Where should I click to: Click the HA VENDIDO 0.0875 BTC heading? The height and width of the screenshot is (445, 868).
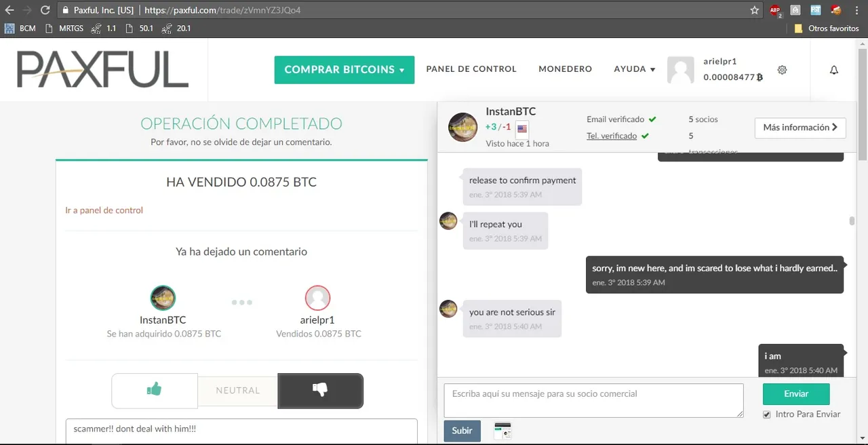tap(241, 182)
